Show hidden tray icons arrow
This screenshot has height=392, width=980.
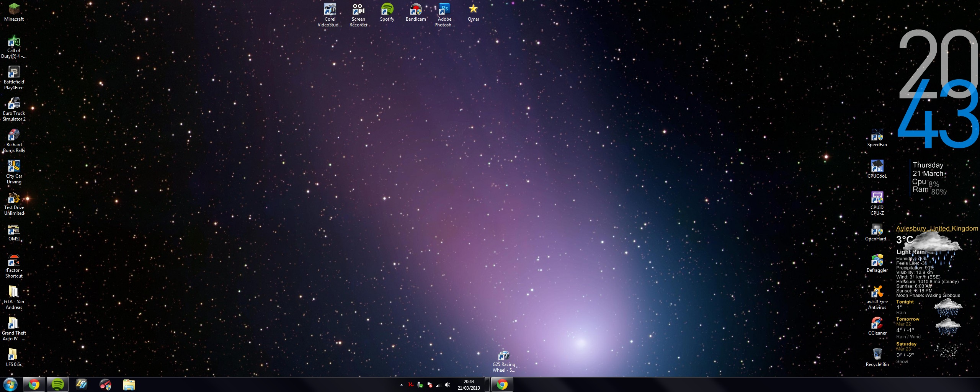[402, 385]
